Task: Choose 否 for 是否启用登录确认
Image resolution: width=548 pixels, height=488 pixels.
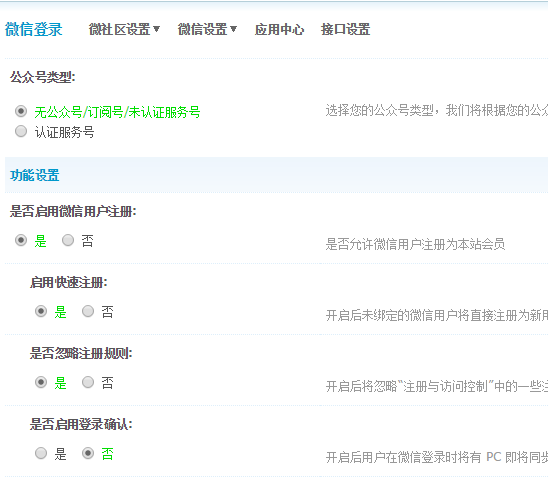Action: click(88, 453)
